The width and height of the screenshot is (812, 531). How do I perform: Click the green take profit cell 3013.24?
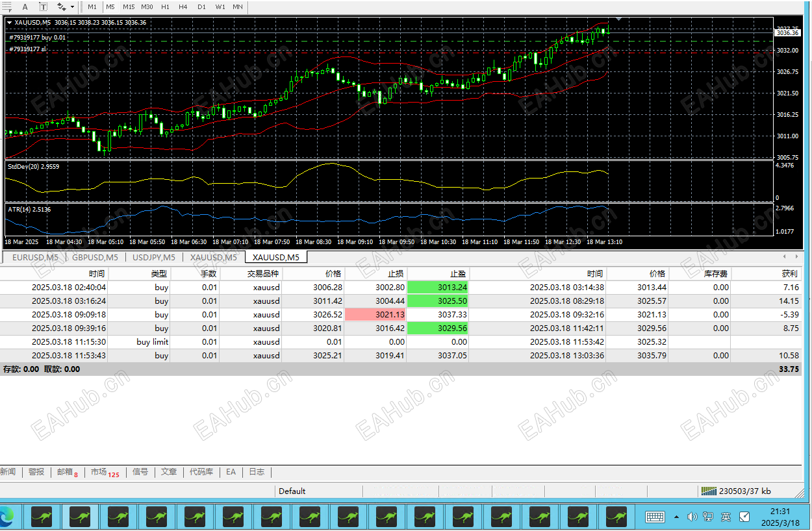(x=438, y=287)
